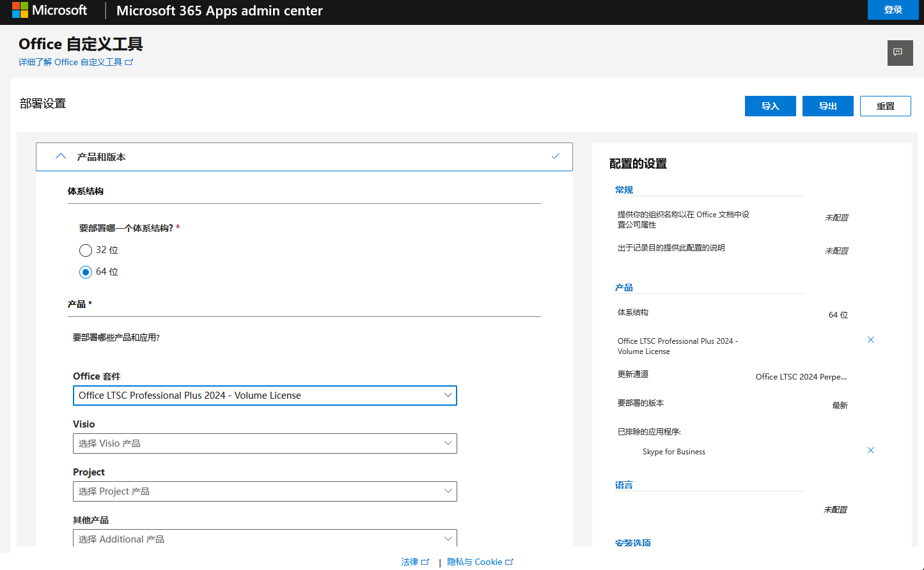
Task: Click the 要部署哪一个体系结构? question label
Action: [126, 228]
